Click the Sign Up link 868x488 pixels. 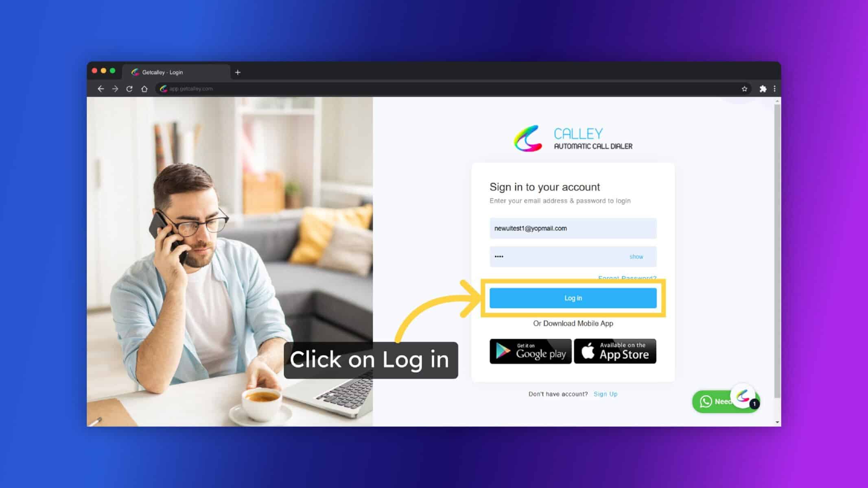point(605,394)
